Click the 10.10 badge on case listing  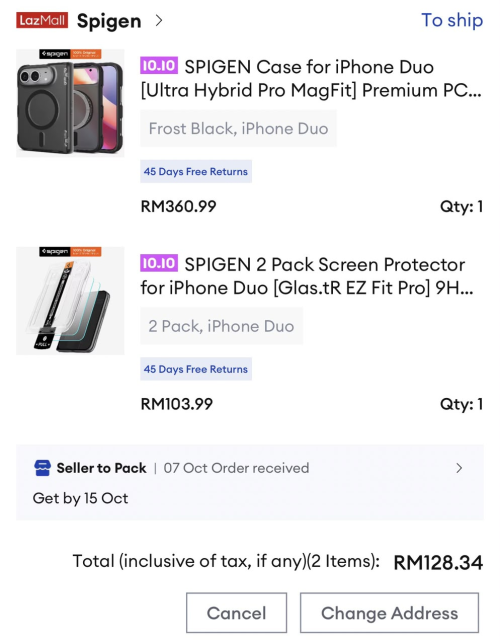click(159, 66)
